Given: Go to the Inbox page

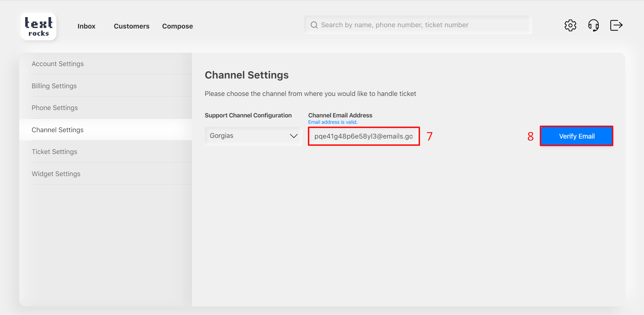Looking at the screenshot, I should point(86,26).
